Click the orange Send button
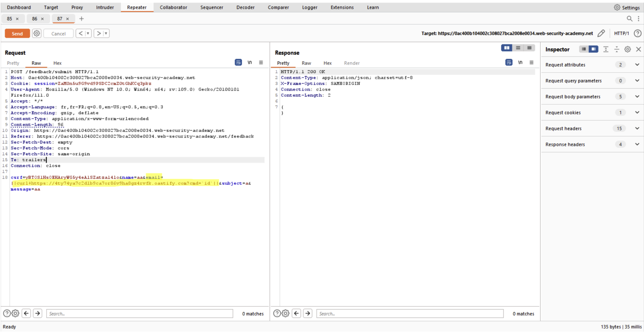Screen dimensions: 644x333 coord(17,34)
